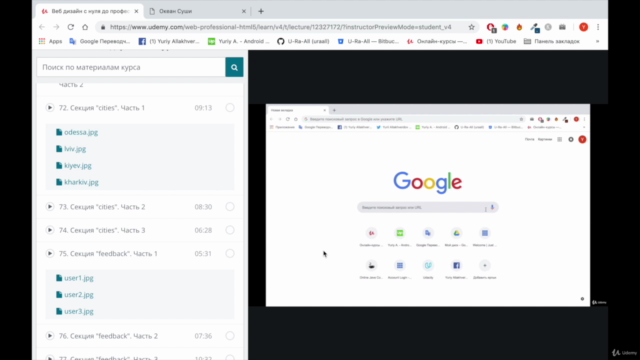Open U-Ra-All Bitbucket bookmark
640x360 pixels.
tap(368, 41)
